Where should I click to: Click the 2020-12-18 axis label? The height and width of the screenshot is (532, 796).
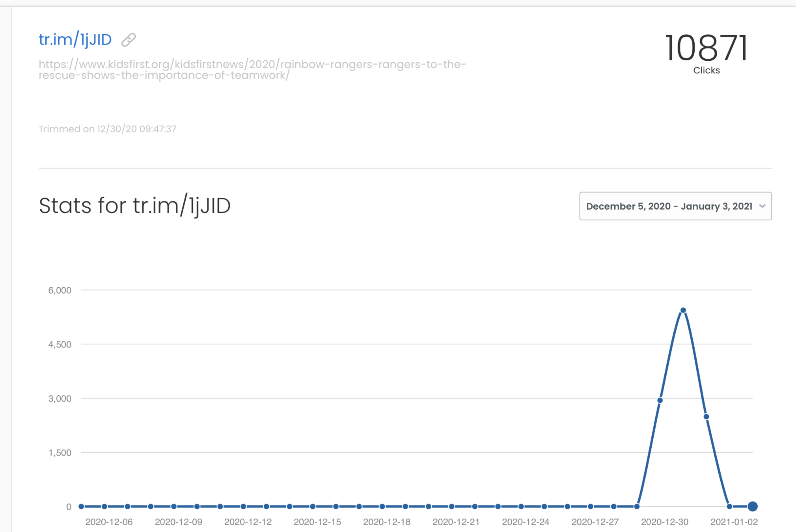pos(386,522)
